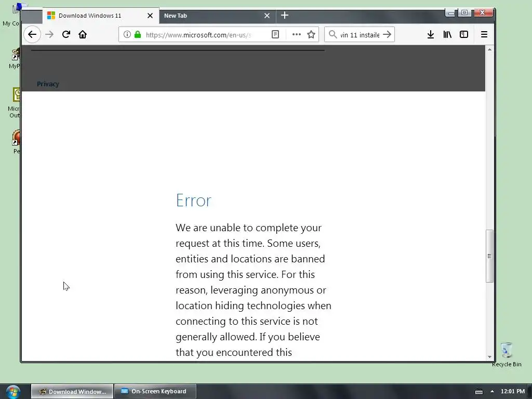Click the search box with win 11 text

click(360, 35)
